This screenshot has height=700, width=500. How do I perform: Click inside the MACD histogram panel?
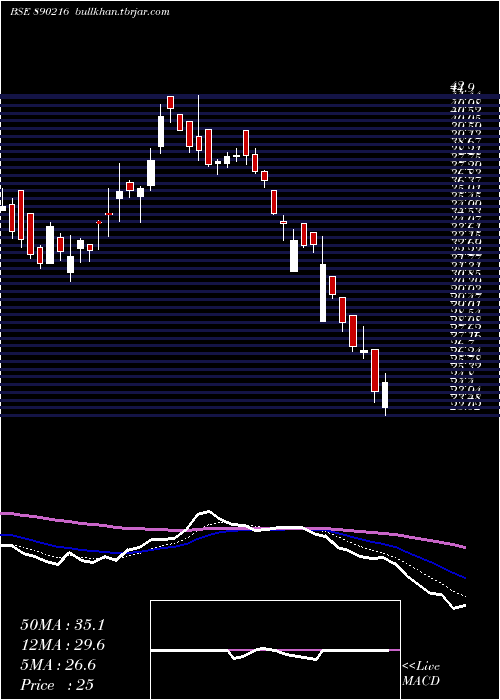point(275,650)
